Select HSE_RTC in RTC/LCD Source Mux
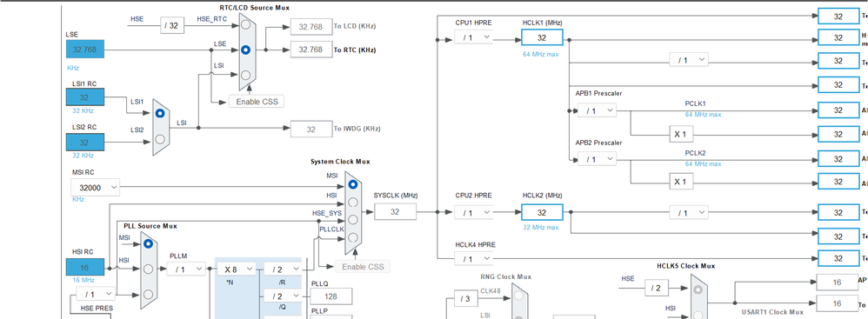 [x=245, y=25]
